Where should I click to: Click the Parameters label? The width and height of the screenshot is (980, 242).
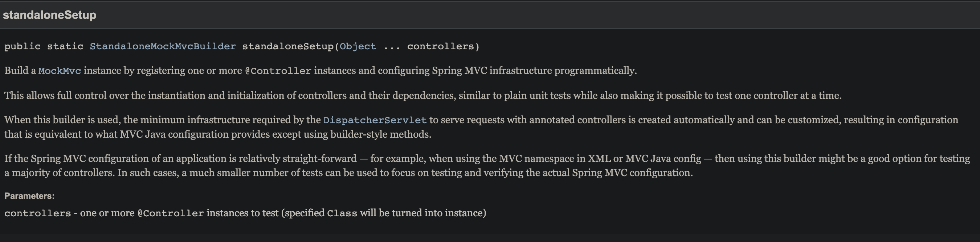click(29, 196)
